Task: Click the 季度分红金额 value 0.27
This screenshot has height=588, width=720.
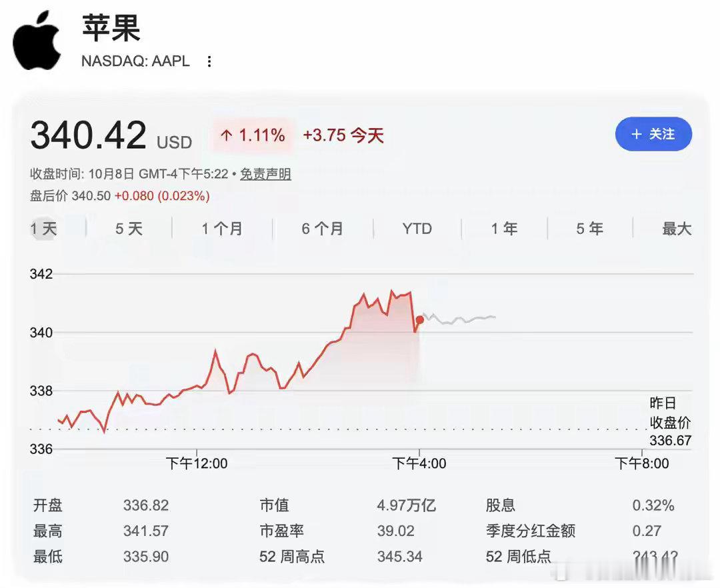Action: click(x=647, y=531)
